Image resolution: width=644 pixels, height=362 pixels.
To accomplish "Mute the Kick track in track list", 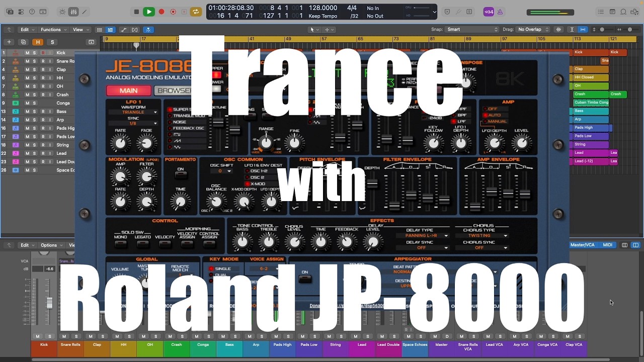I will coord(28,53).
